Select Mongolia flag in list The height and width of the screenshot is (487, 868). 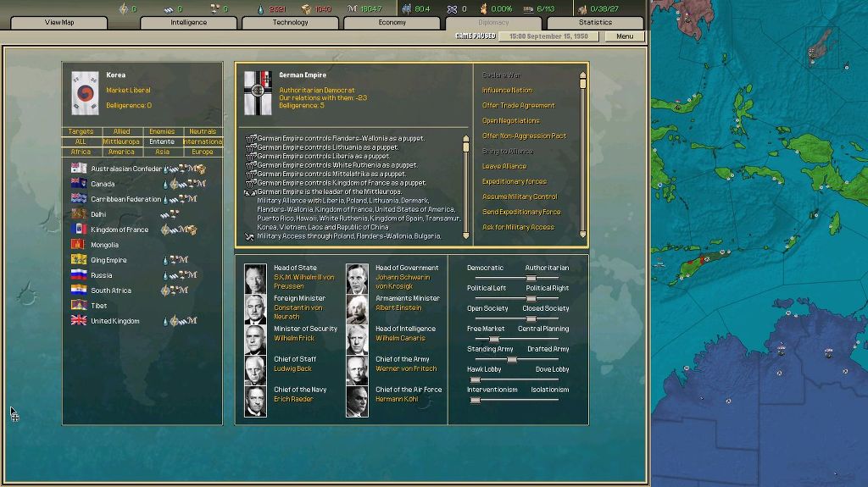tap(79, 244)
